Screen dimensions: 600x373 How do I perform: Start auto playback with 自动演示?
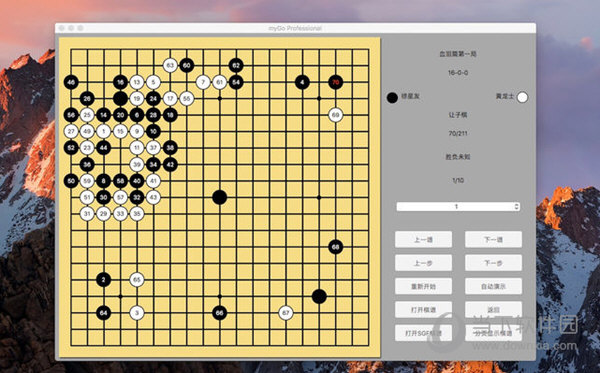493,286
